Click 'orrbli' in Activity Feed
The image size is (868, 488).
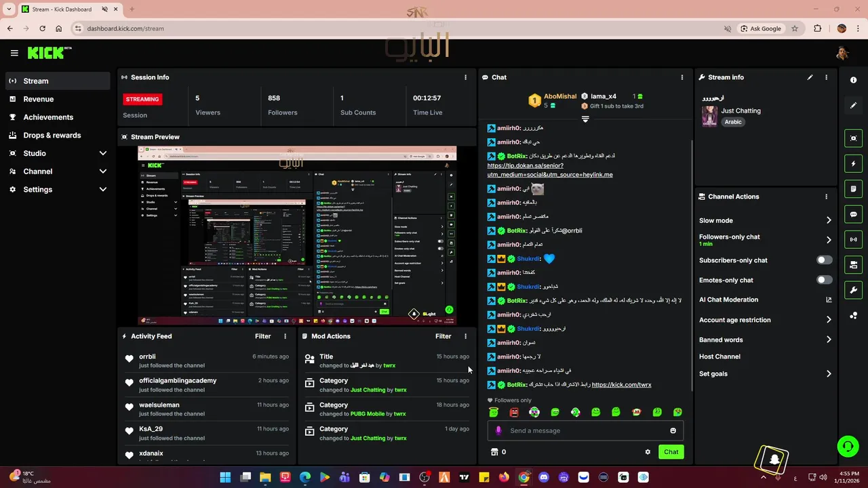147,357
